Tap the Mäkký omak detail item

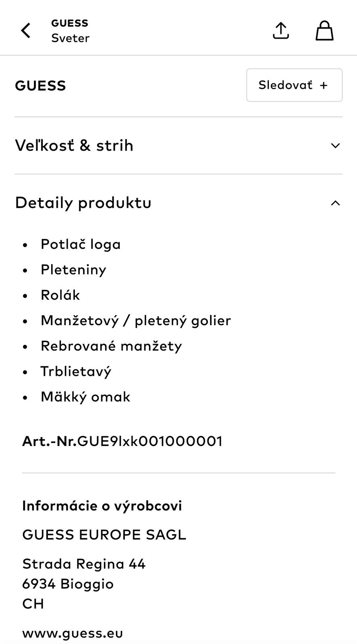(x=85, y=397)
